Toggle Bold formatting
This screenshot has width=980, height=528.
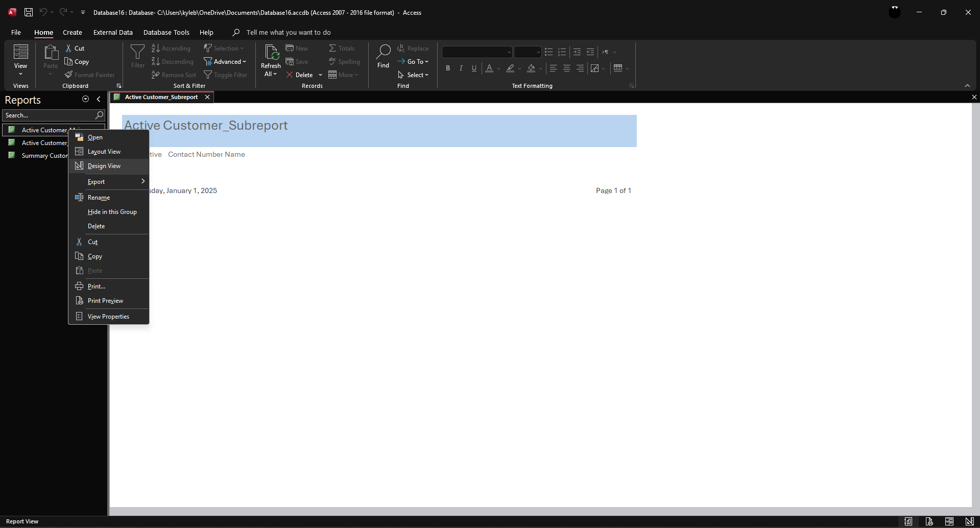tap(448, 68)
